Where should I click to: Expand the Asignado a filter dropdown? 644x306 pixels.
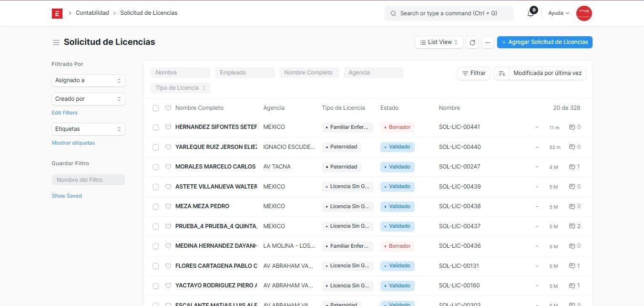pos(88,81)
